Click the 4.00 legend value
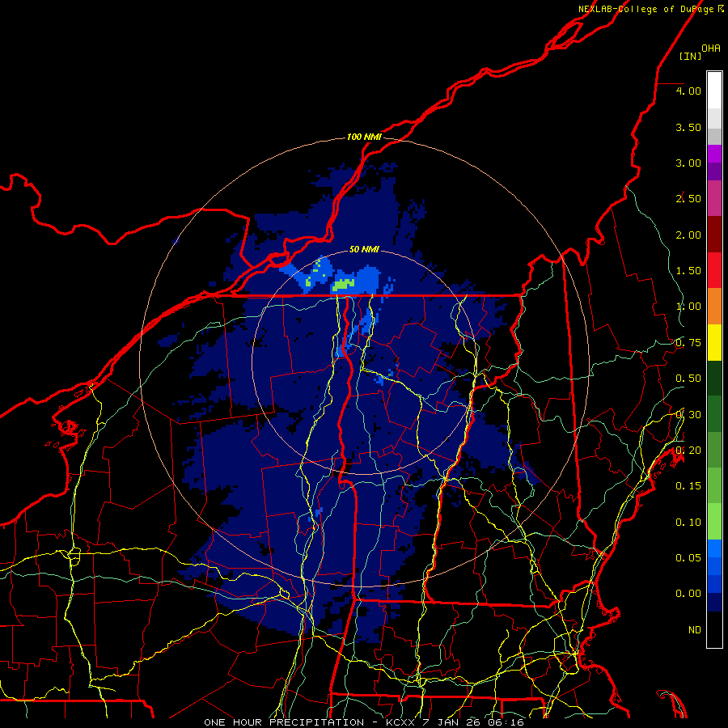Image resolution: width=728 pixels, height=728 pixels. point(688,91)
